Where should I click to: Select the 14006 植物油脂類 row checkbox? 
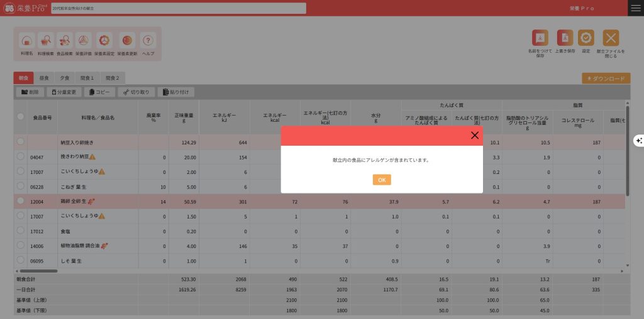click(21, 245)
